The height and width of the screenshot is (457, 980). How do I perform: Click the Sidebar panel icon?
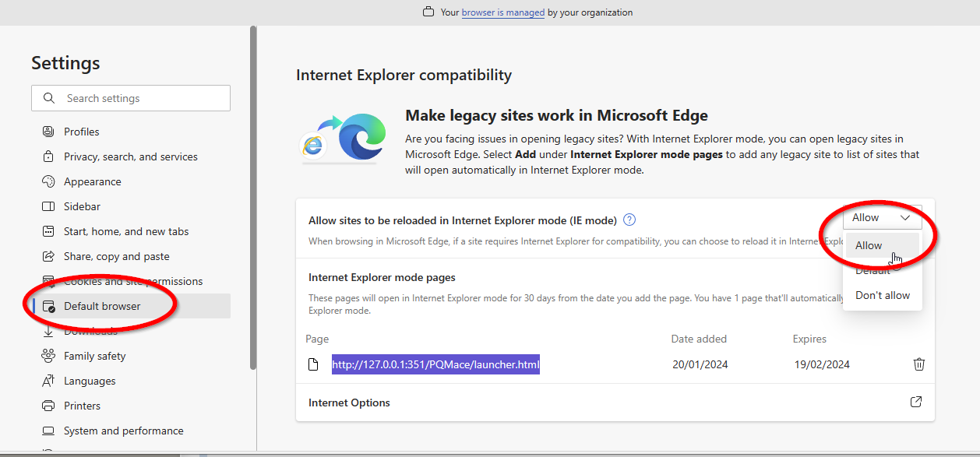point(48,206)
